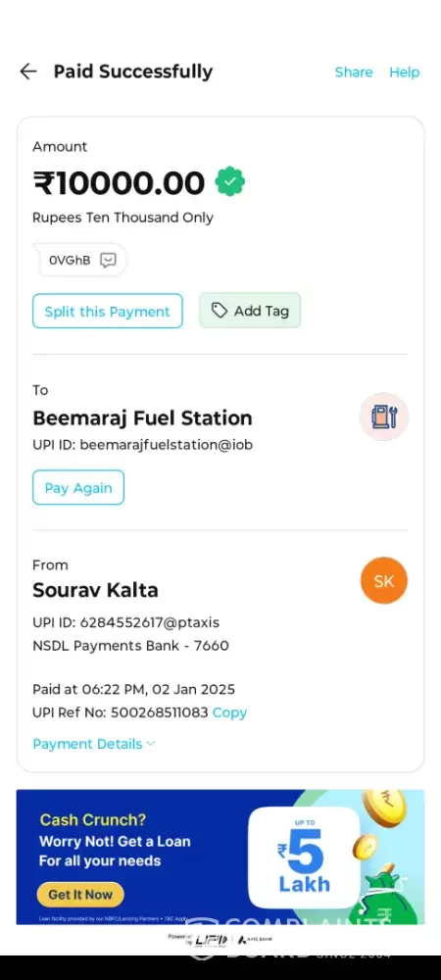Expand Payment Details section

(x=94, y=744)
